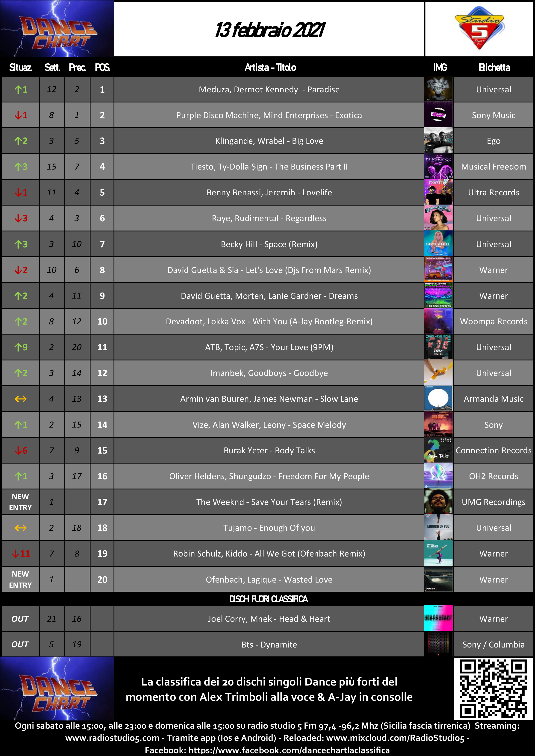
Task: Click the Studio 5 logo in the header
Action: [479, 28]
